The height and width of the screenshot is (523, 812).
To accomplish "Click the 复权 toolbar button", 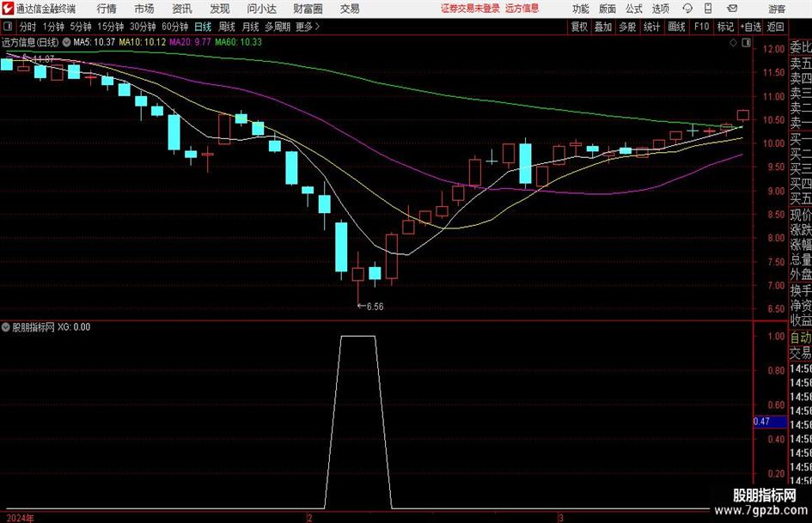I will 579,27.
